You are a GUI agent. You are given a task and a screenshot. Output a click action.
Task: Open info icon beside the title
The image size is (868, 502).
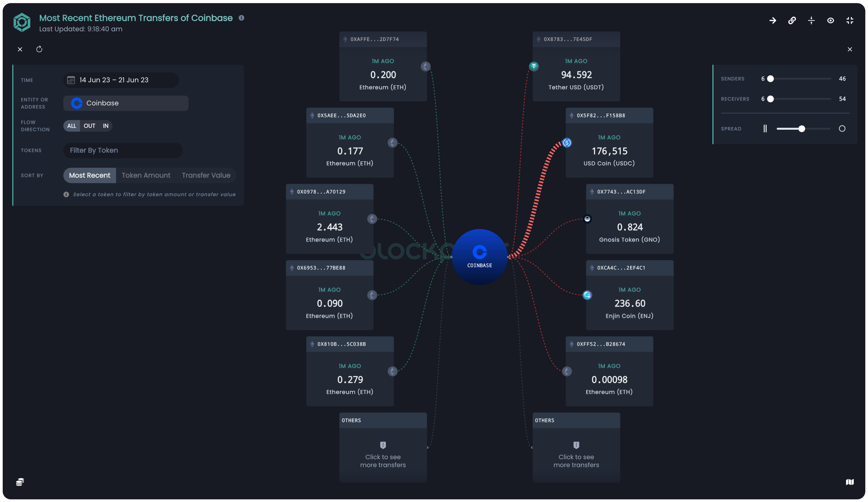point(242,18)
